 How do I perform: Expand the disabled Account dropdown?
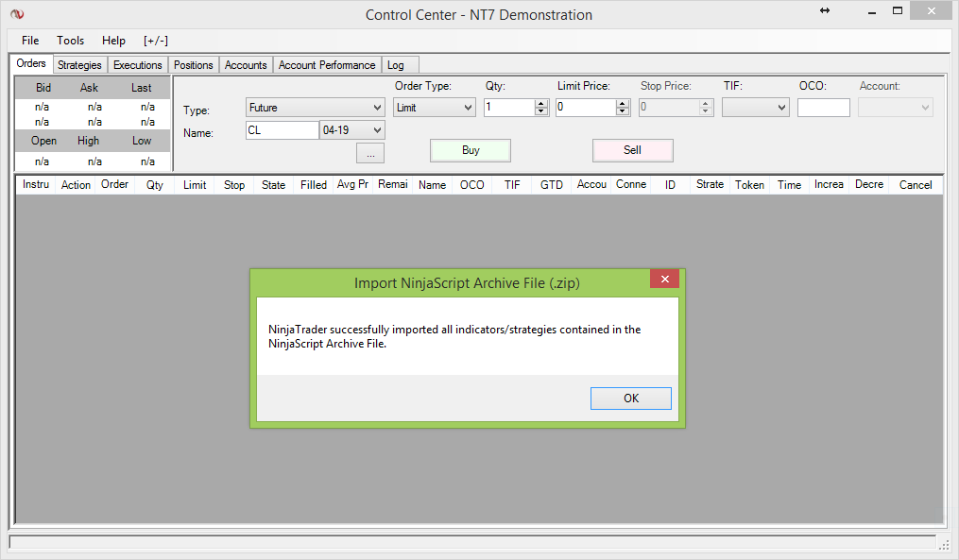point(925,108)
